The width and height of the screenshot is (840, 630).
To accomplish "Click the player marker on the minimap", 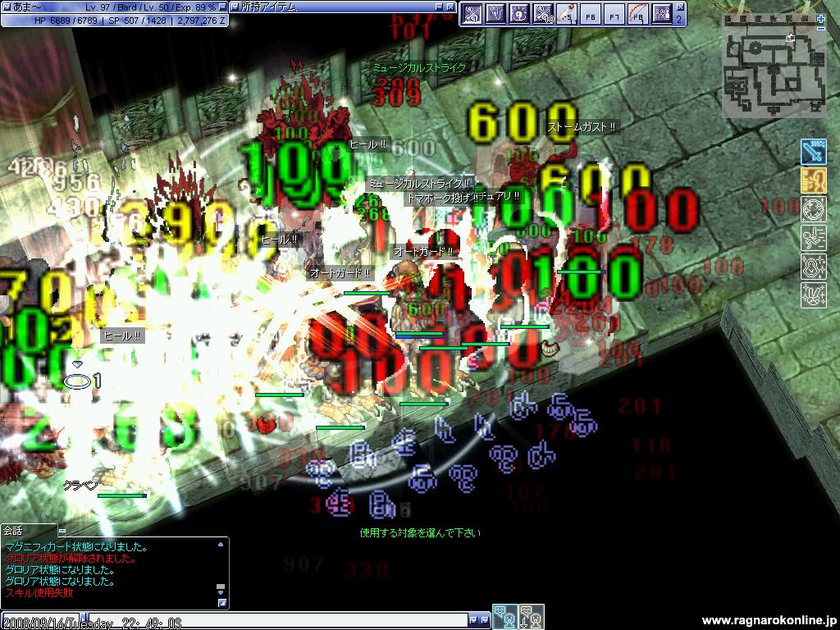I will click(x=790, y=38).
